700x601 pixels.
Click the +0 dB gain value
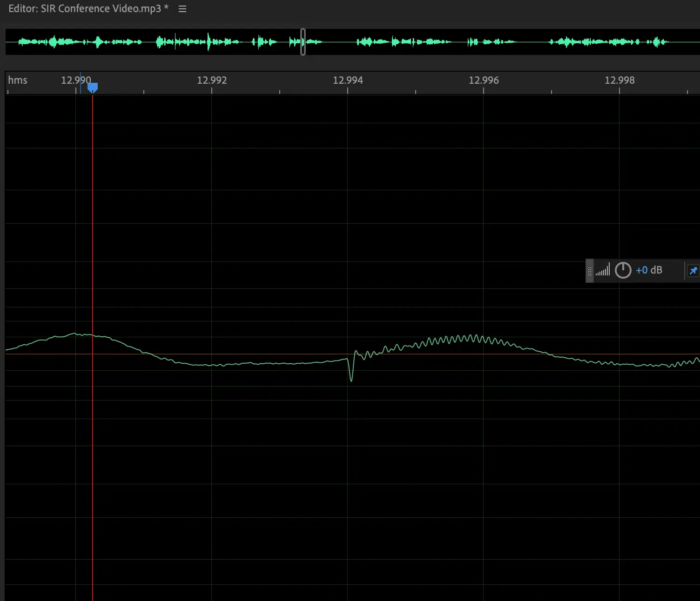pyautogui.click(x=649, y=270)
